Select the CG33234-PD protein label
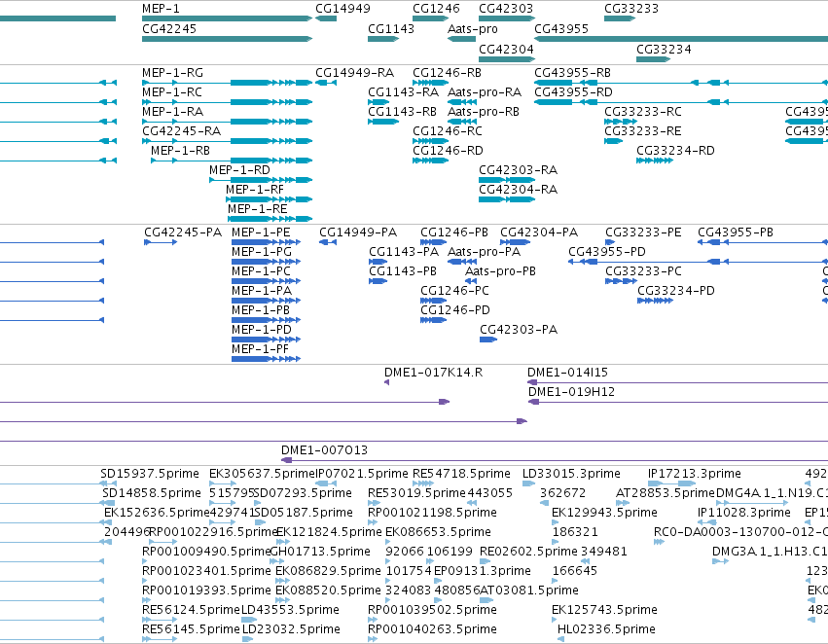Screen dimensions: 828x644 (676, 291)
